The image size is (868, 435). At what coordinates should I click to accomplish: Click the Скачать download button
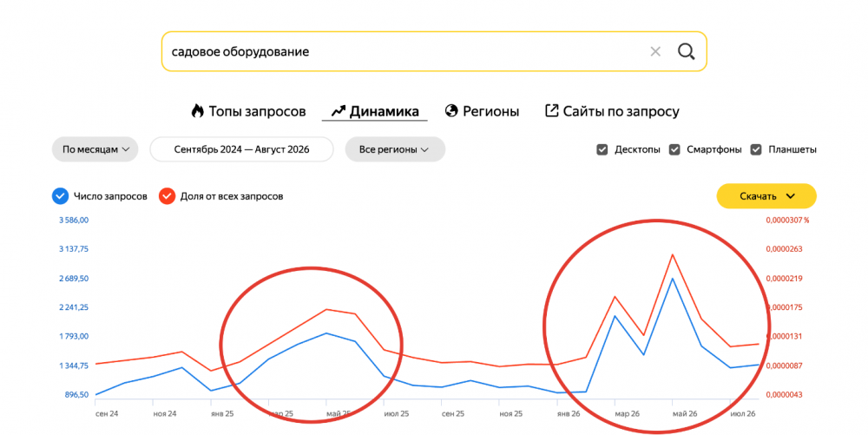point(766,196)
